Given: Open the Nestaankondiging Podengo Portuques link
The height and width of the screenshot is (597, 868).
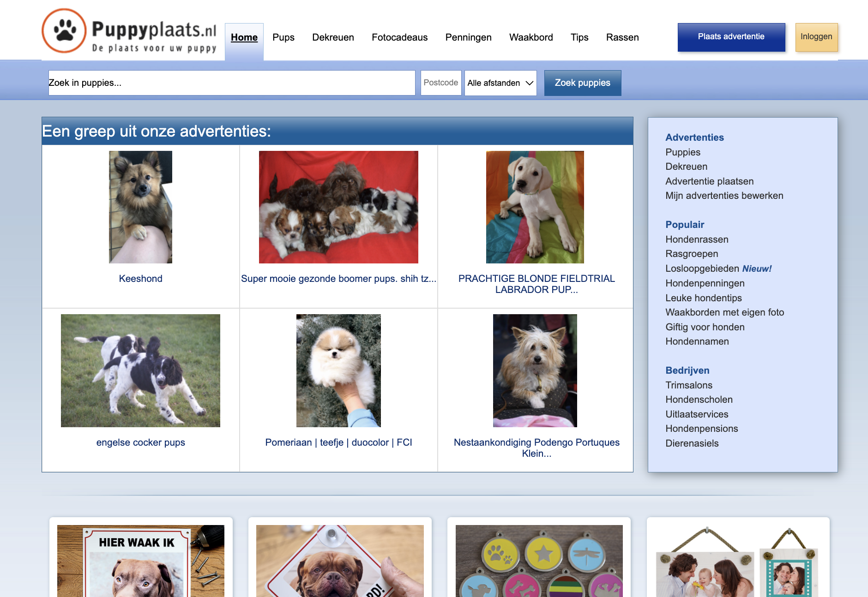Looking at the screenshot, I should point(536,448).
